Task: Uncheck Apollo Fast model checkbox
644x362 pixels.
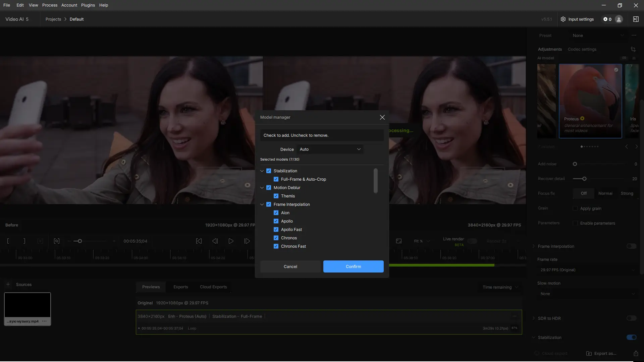Action: 276,230
